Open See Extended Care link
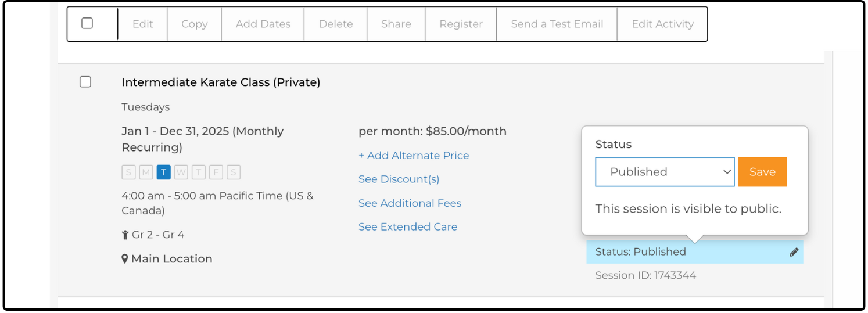 click(407, 227)
